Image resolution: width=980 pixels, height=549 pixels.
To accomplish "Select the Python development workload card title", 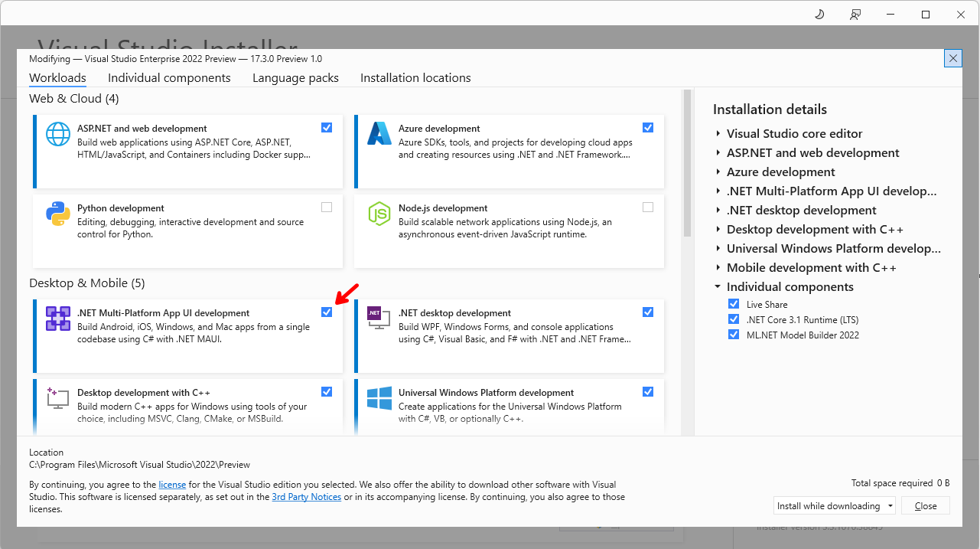I will pos(121,208).
